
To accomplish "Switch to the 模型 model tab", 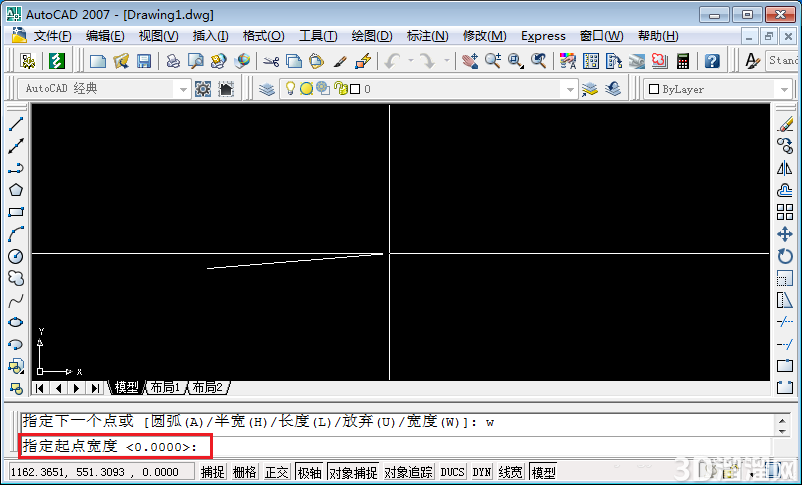I will pyautogui.click(x=126, y=387).
